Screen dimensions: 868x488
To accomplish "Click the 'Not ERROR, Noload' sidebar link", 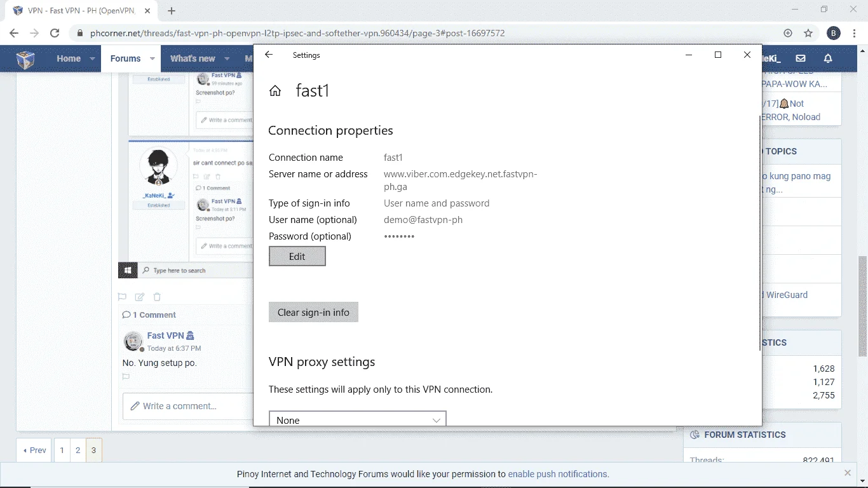I will pos(790,110).
